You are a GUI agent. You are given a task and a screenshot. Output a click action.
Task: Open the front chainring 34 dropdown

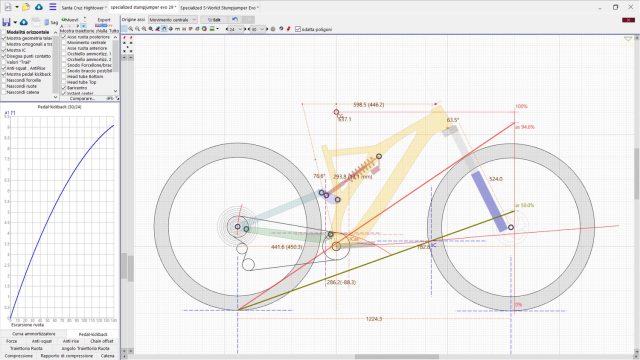[235, 29]
